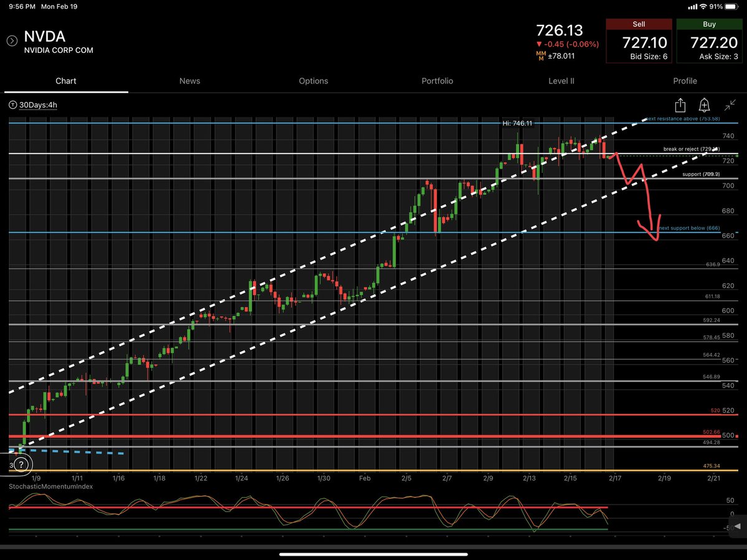747x560 pixels.
Task: Select the 'next support below (666)' label
Action: (x=689, y=228)
